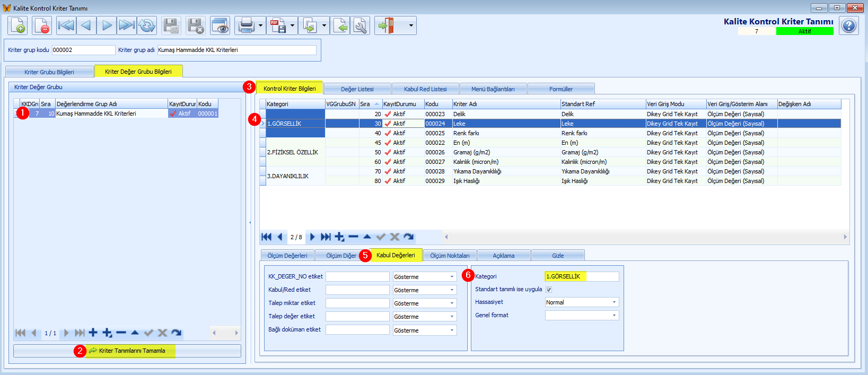Create a new record with the toolbar icon
868x375 pixels.
(17, 25)
